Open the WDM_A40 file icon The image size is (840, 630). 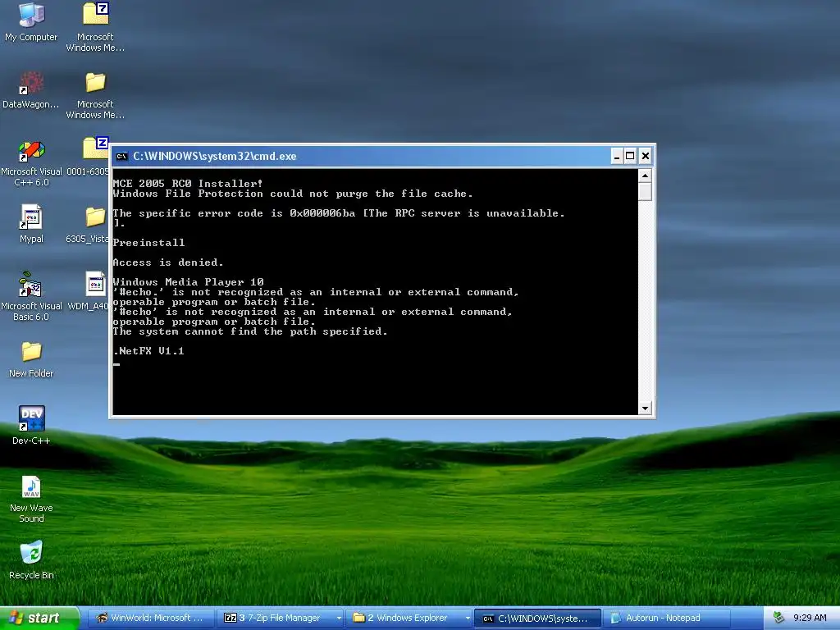[89, 291]
